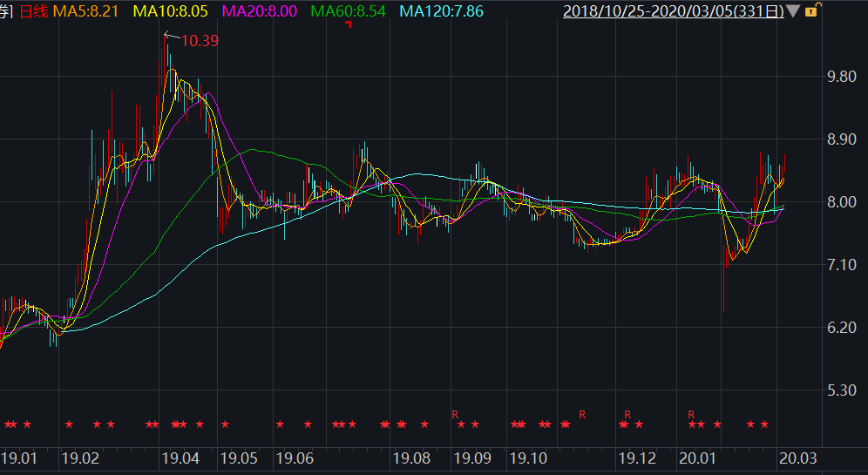Screen dimensions: 868x475
Task: Select the 日线 period label
Action: (x=33, y=11)
